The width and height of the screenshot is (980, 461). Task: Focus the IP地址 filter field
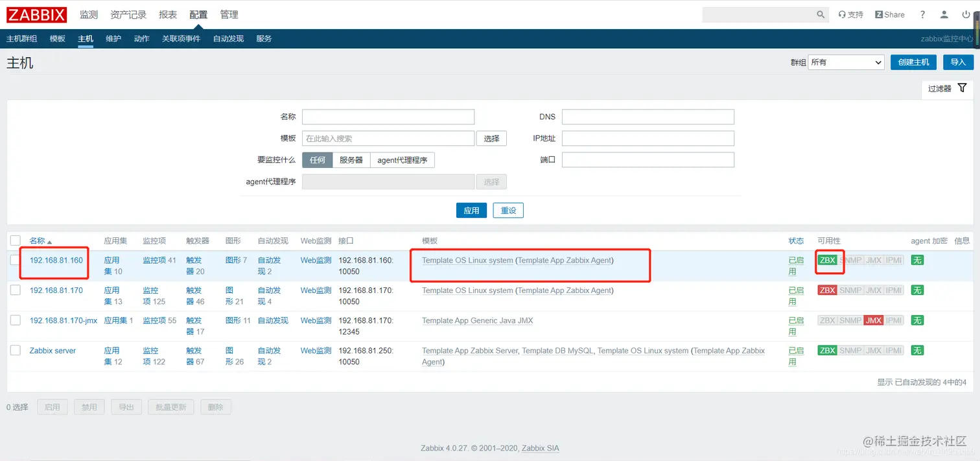click(648, 138)
